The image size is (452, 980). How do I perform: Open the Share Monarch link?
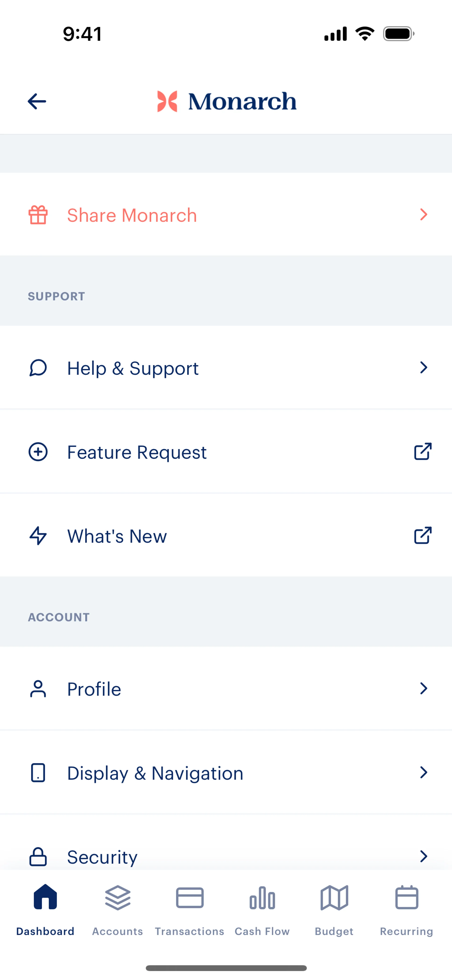coord(132,215)
